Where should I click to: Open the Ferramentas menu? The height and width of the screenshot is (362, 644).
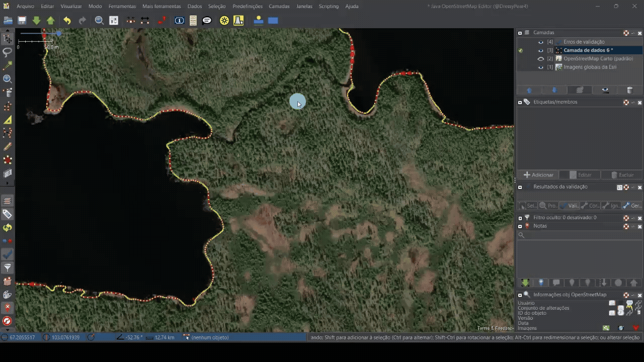click(x=122, y=7)
